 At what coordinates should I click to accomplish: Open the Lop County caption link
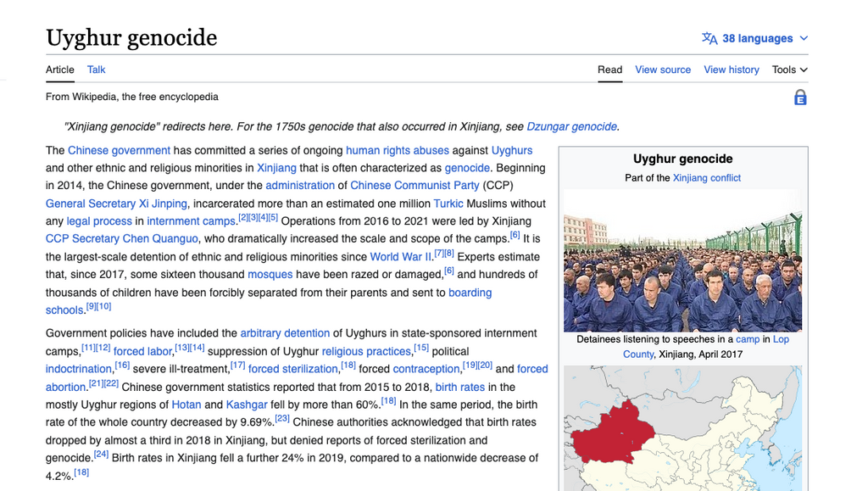tap(781, 339)
